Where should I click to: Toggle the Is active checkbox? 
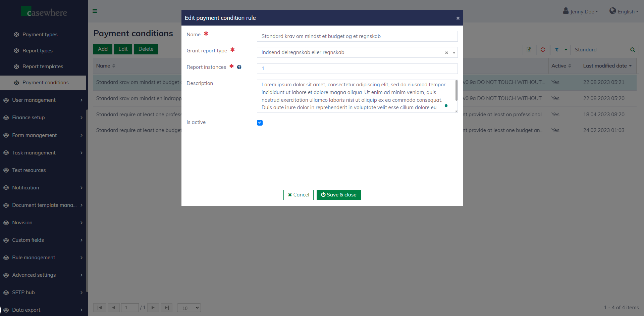click(x=260, y=123)
